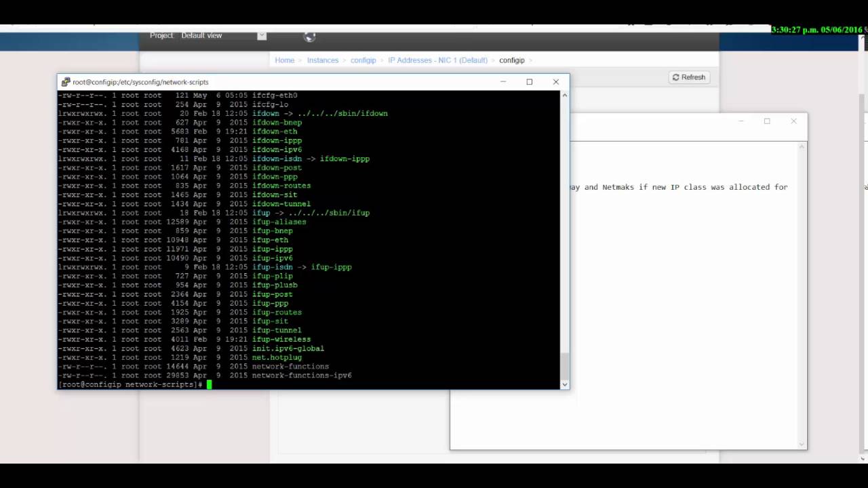Click the ifup-plip entry
The height and width of the screenshot is (488, 868).
point(272,276)
